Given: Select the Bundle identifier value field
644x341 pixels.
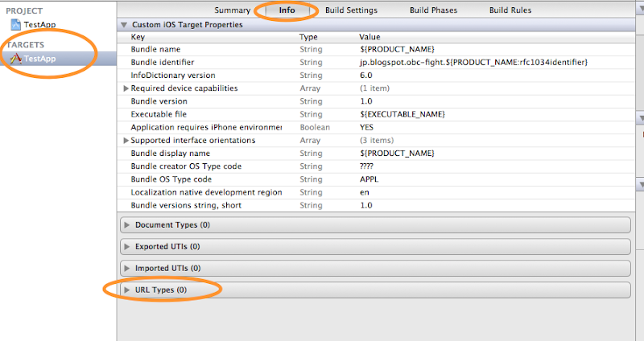Looking at the screenshot, I should coord(473,63).
